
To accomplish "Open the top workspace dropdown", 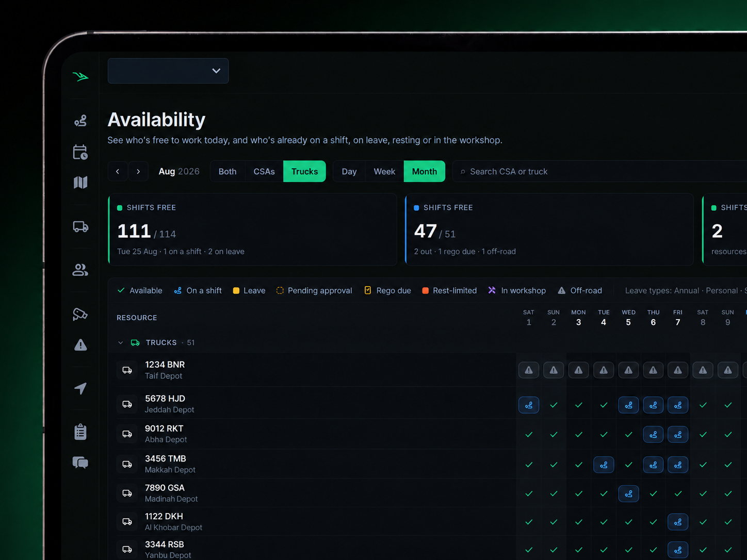I will click(x=168, y=71).
